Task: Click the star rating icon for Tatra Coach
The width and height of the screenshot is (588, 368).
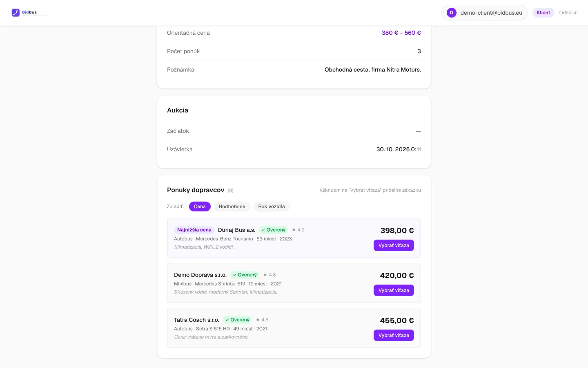Action: click(x=258, y=320)
